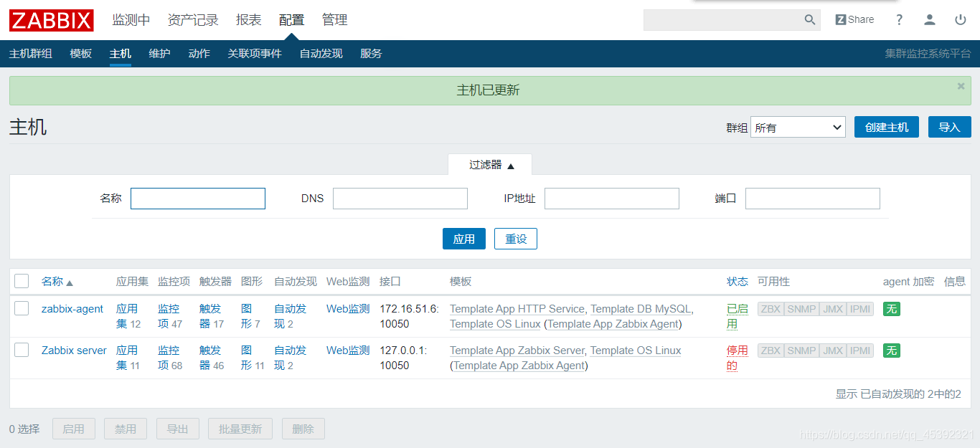This screenshot has width=980, height=448.
Task: Go to 模板 submenu
Action: point(81,54)
